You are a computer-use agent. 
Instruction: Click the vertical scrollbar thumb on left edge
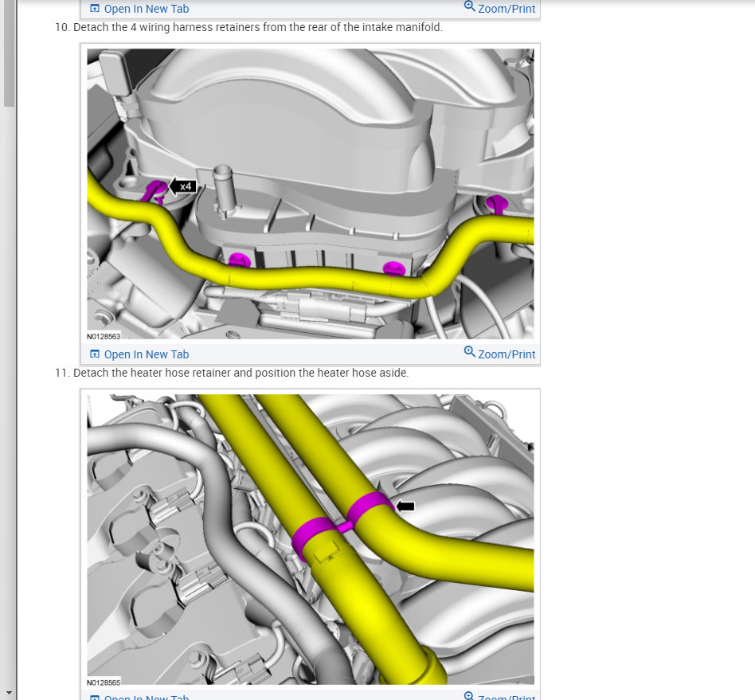click(x=9, y=53)
